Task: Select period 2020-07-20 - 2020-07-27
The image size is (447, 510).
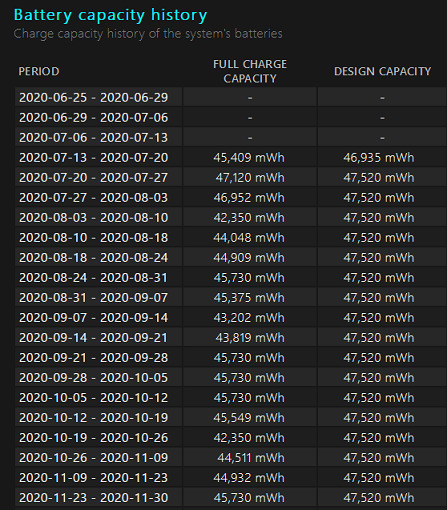Action: click(x=94, y=178)
